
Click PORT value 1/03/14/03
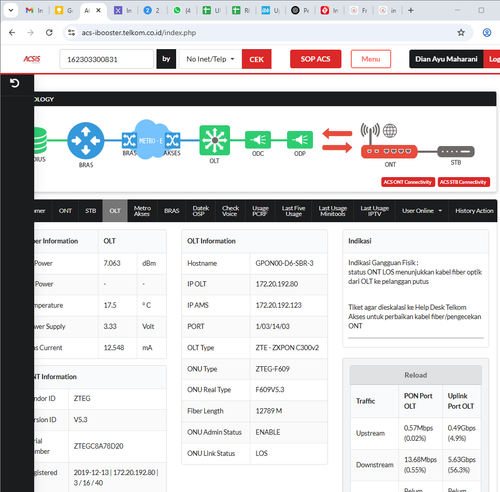[x=272, y=326]
